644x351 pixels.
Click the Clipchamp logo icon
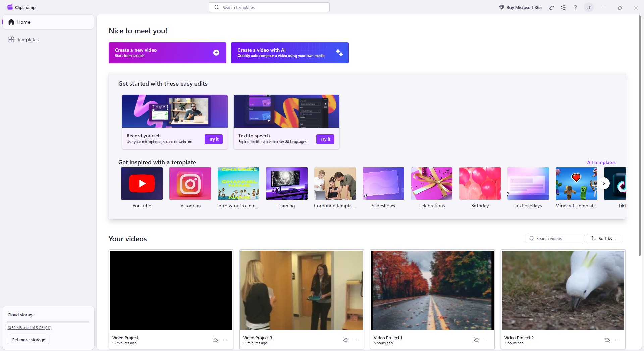[10, 7]
